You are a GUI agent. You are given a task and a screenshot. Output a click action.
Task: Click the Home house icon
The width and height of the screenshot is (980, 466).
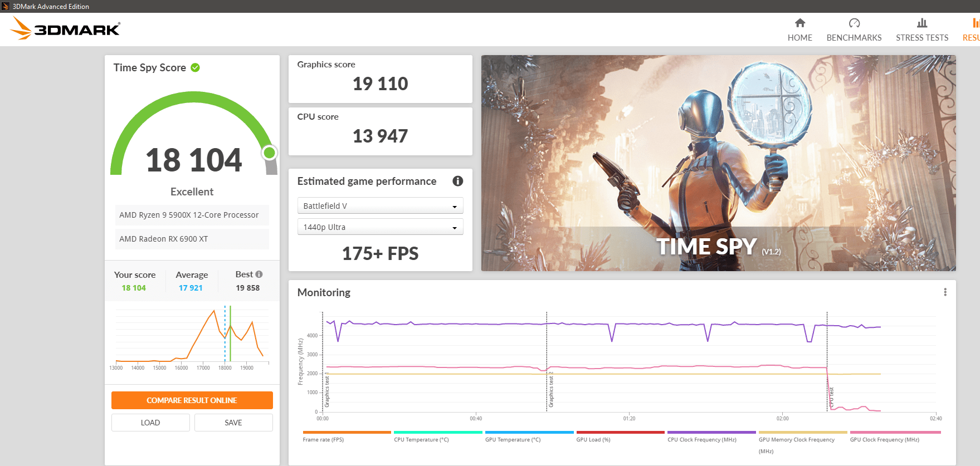(x=800, y=23)
